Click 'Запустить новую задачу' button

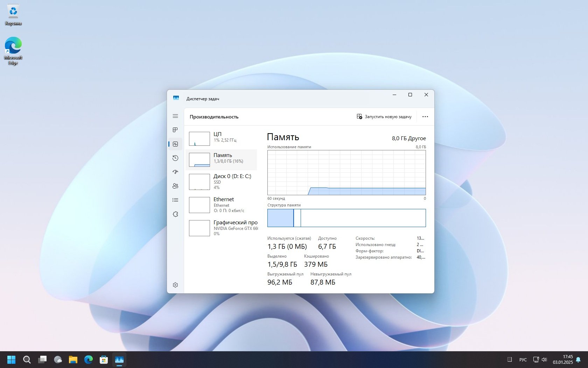384,117
